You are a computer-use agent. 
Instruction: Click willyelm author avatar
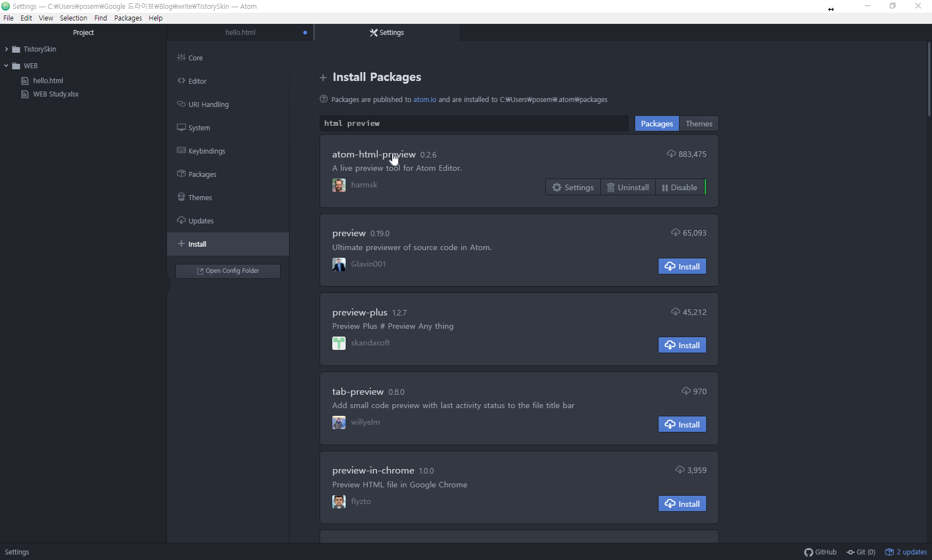click(x=339, y=422)
